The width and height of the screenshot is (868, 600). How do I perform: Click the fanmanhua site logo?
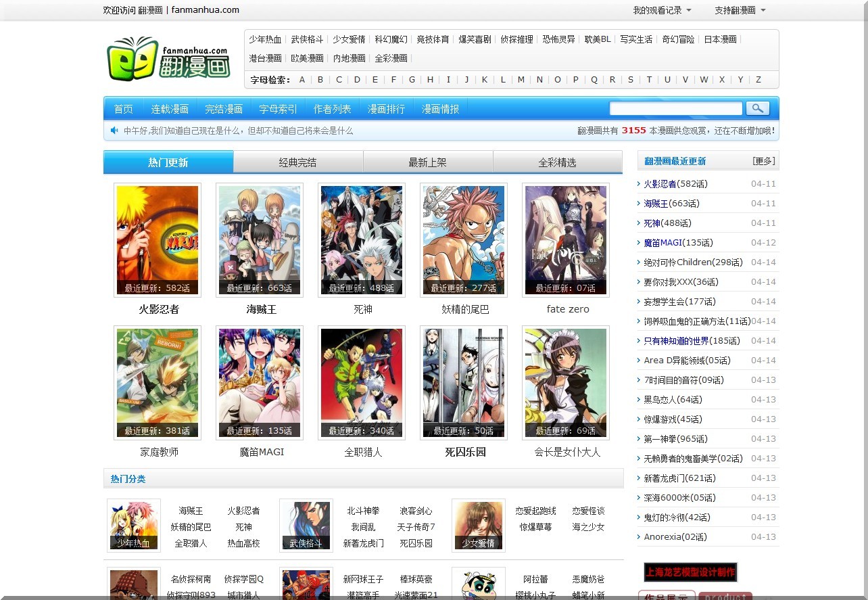point(169,59)
